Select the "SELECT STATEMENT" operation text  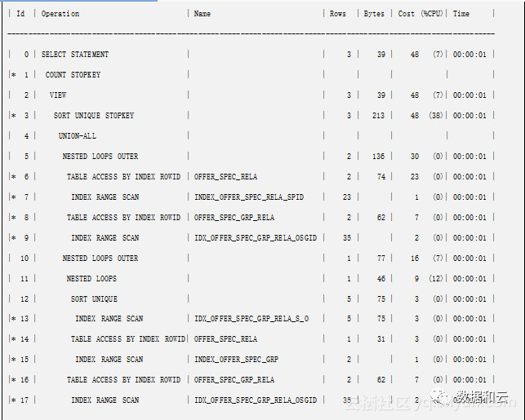pos(75,54)
